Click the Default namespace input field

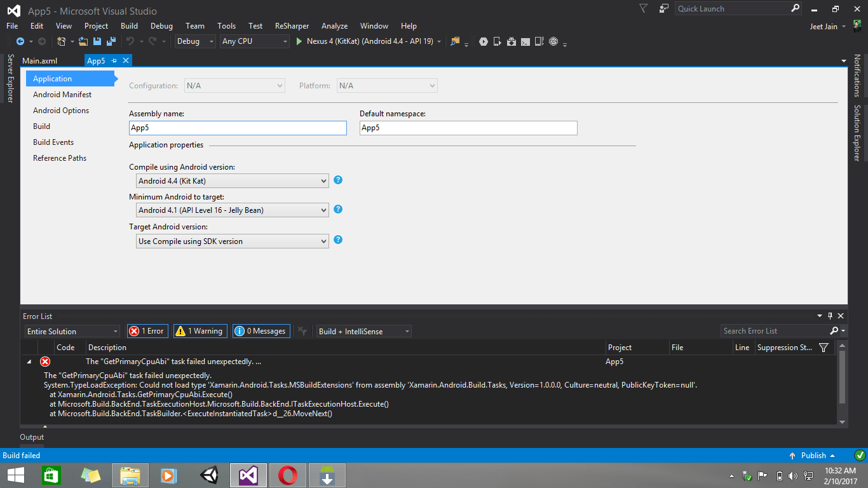click(468, 128)
